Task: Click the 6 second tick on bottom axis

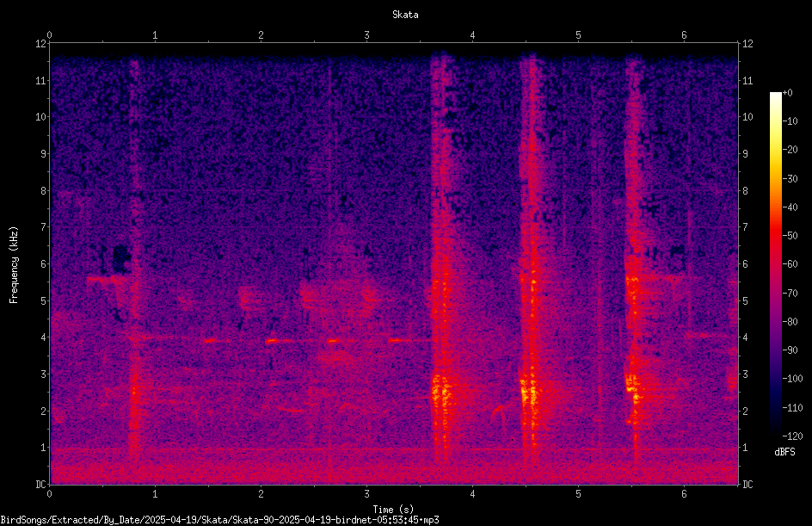Action: point(684,494)
